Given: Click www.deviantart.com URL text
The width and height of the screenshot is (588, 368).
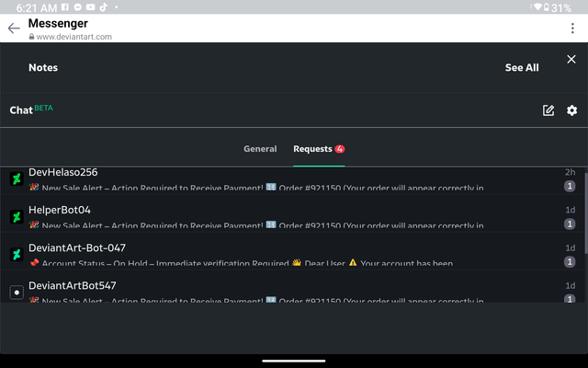Looking at the screenshot, I should pyautogui.click(x=73, y=37).
